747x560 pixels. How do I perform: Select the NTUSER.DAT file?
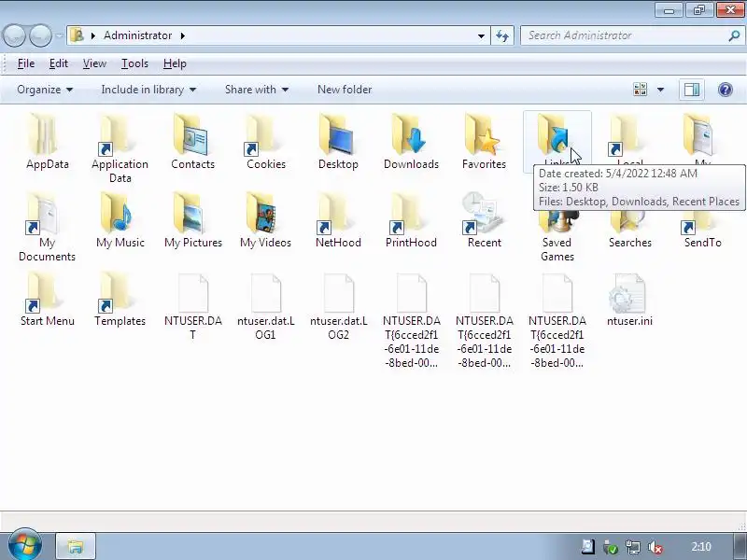coord(192,293)
